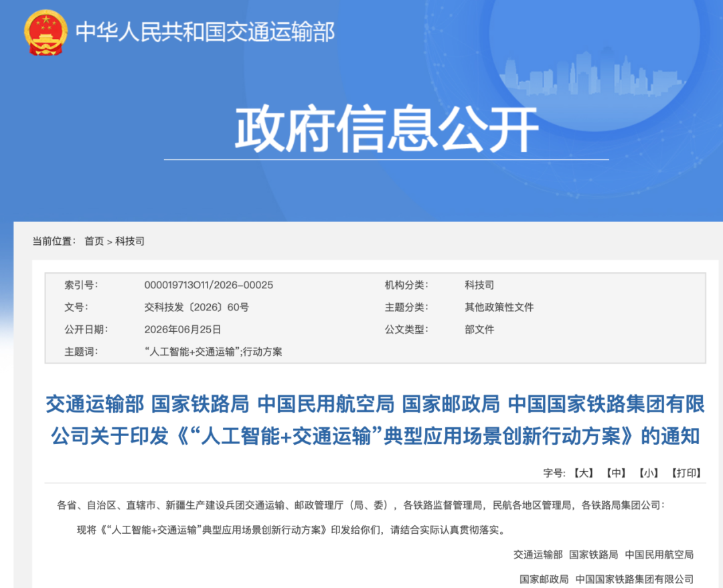723x588 pixels.
Task: Click the 字号 label
Action: coord(554,473)
